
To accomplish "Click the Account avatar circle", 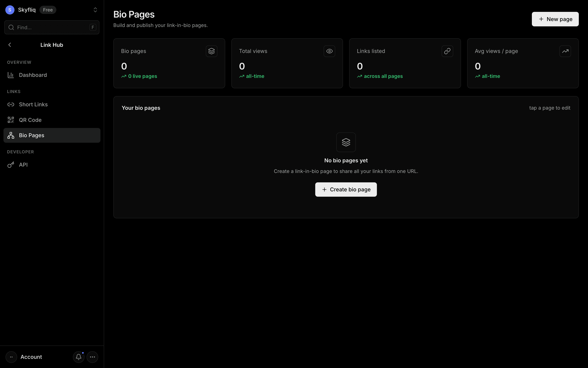I will pos(11,357).
